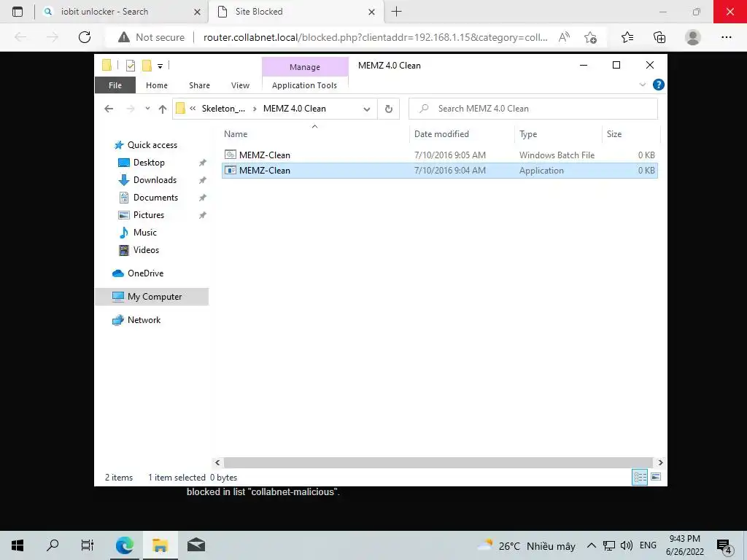This screenshot has width=747, height=560.
Task: Select the MEMZ-Clean Windows Batch File
Action: (440, 155)
